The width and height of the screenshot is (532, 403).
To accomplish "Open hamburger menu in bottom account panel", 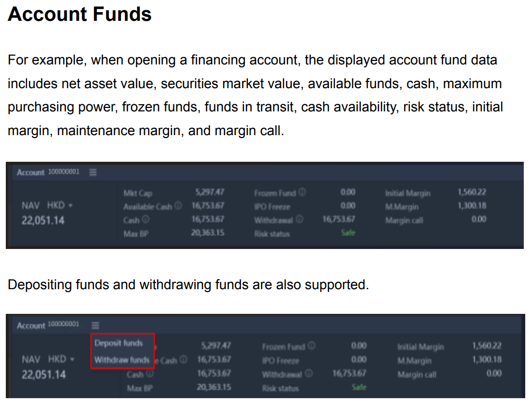I will click(x=95, y=325).
